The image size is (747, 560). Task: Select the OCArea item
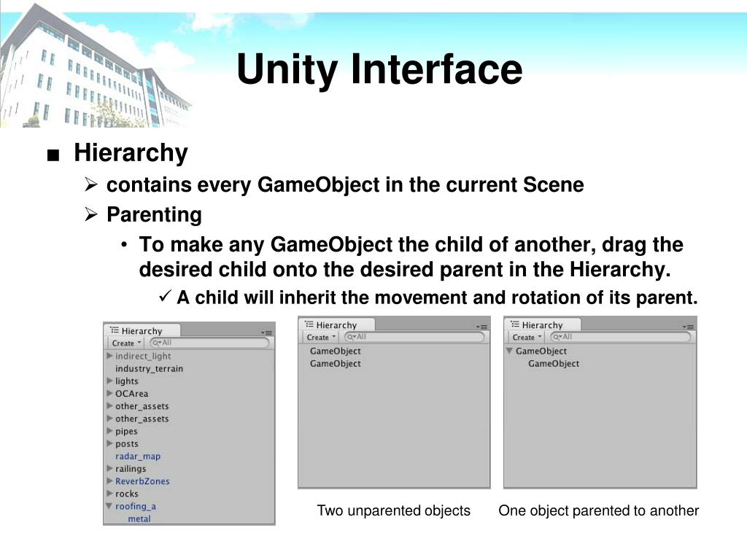point(131,394)
